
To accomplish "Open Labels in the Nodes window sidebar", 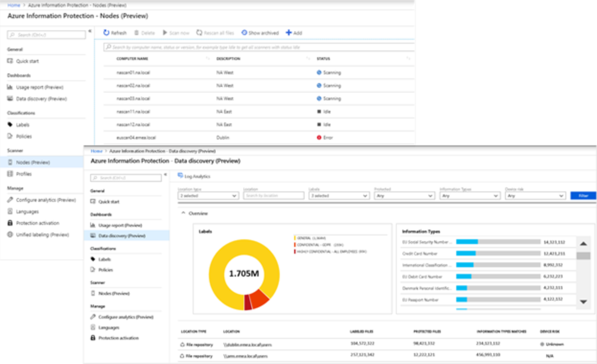I will pyautogui.click(x=23, y=124).
